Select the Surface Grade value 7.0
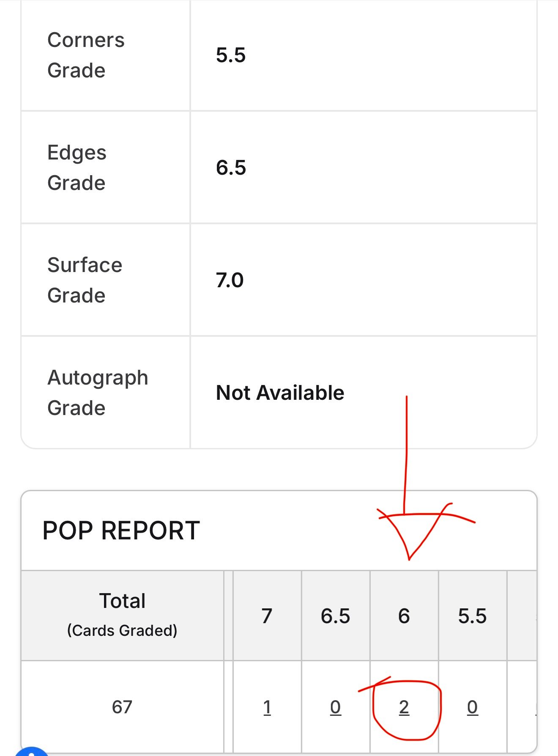The height and width of the screenshot is (756, 558). (x=230, y=280)
